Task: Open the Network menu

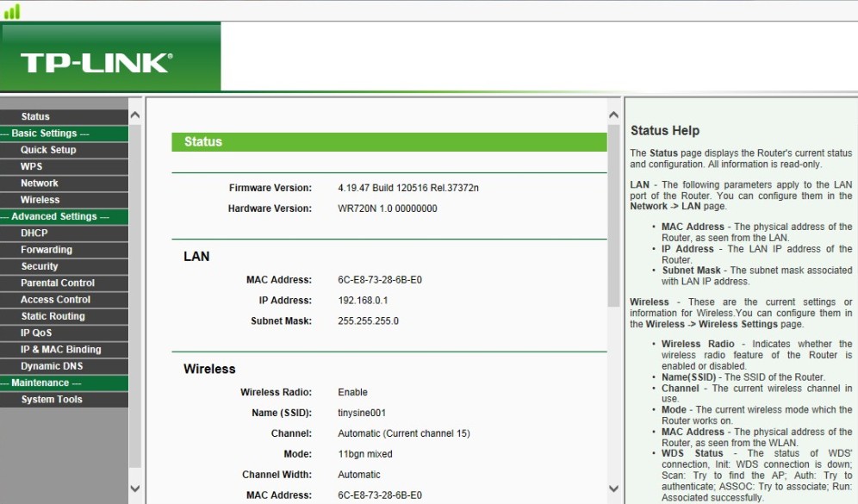Action: point(64,184)
